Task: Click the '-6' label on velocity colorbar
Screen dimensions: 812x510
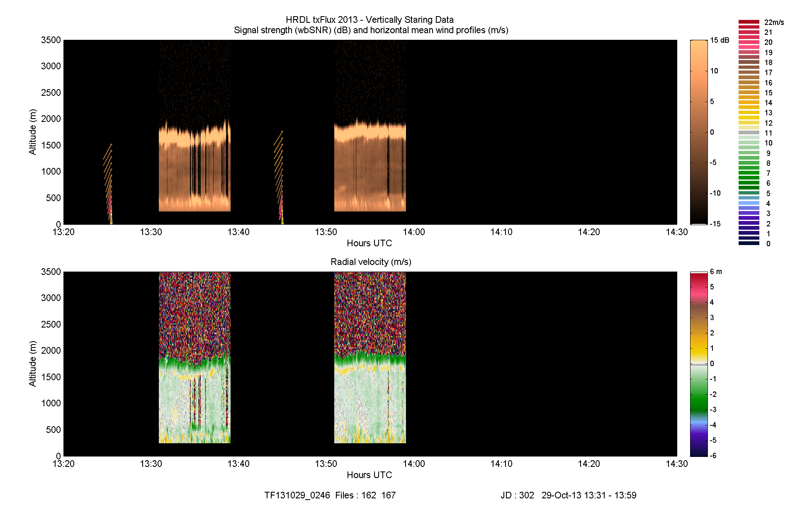Action: point(713,455)
